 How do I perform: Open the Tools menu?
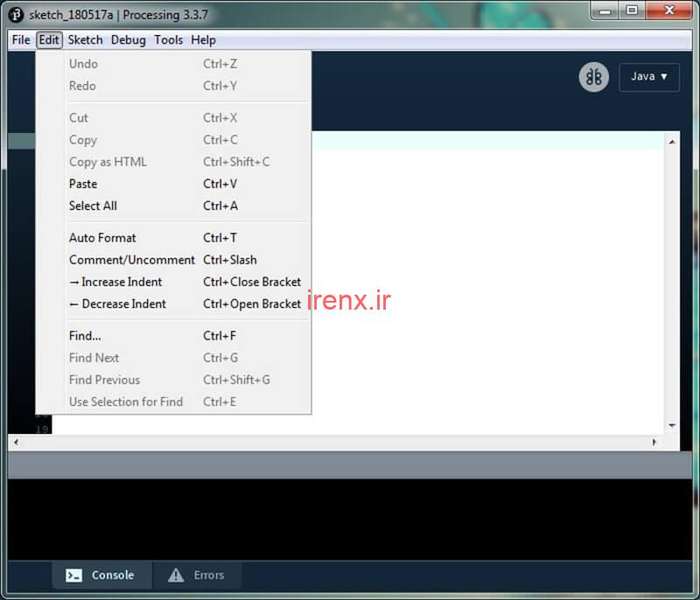tap(169, 40)
